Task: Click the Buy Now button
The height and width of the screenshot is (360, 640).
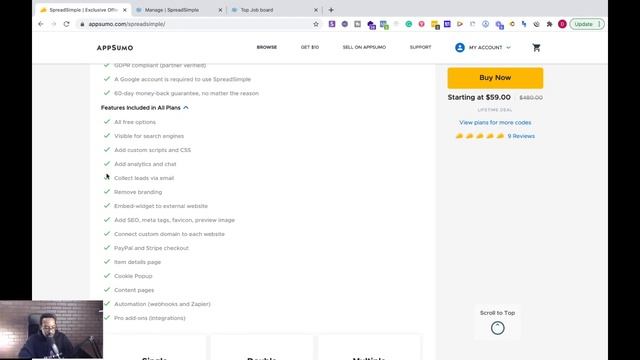Action: pos(495,78)
